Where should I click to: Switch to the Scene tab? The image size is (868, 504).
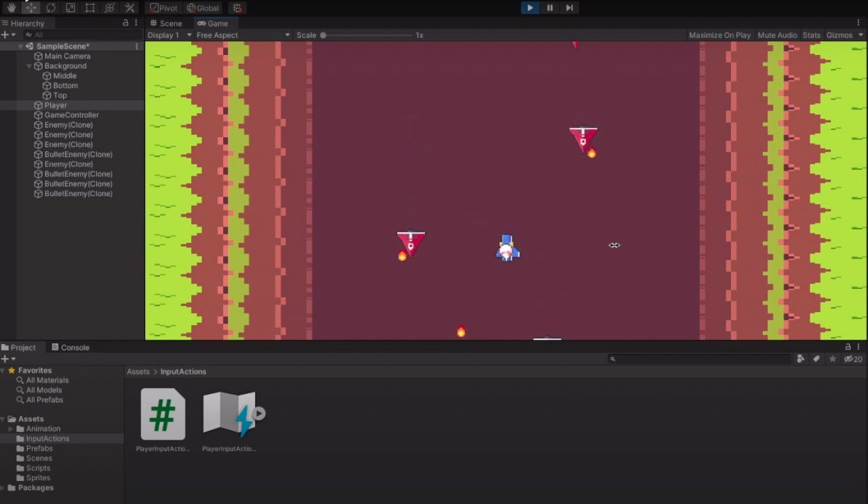(x=165, y=22)
